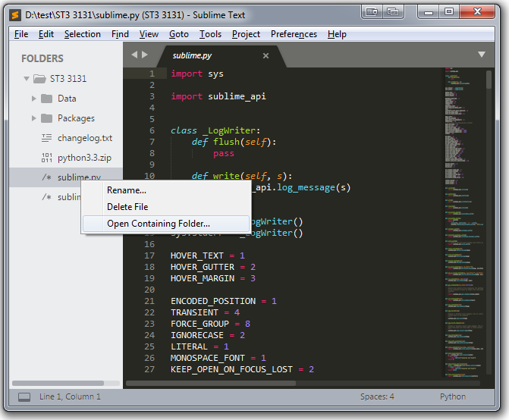Click the def flush(self): line
Image resolution: width=509 pixels, height=420 pixels.
pos(234,142)
